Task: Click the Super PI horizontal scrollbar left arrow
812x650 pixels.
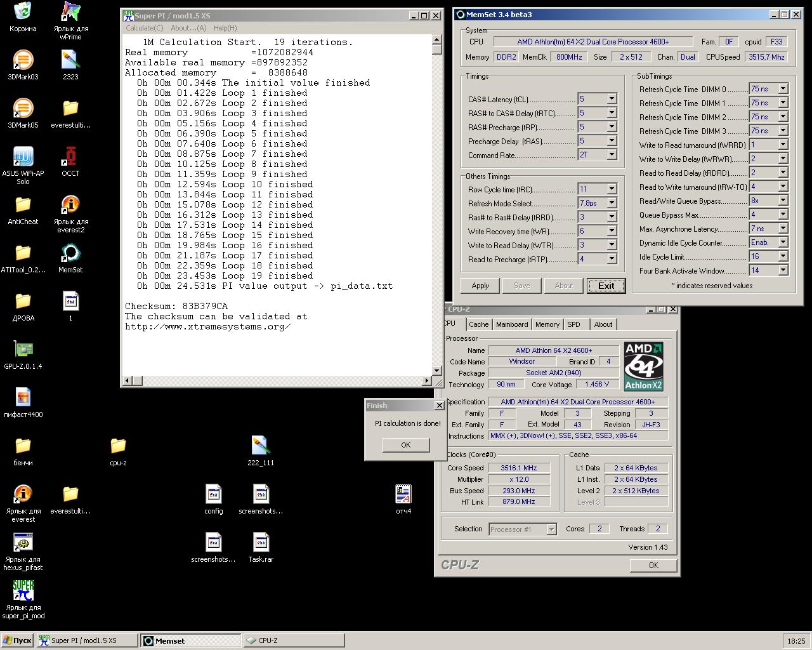Action: point(128,380)
